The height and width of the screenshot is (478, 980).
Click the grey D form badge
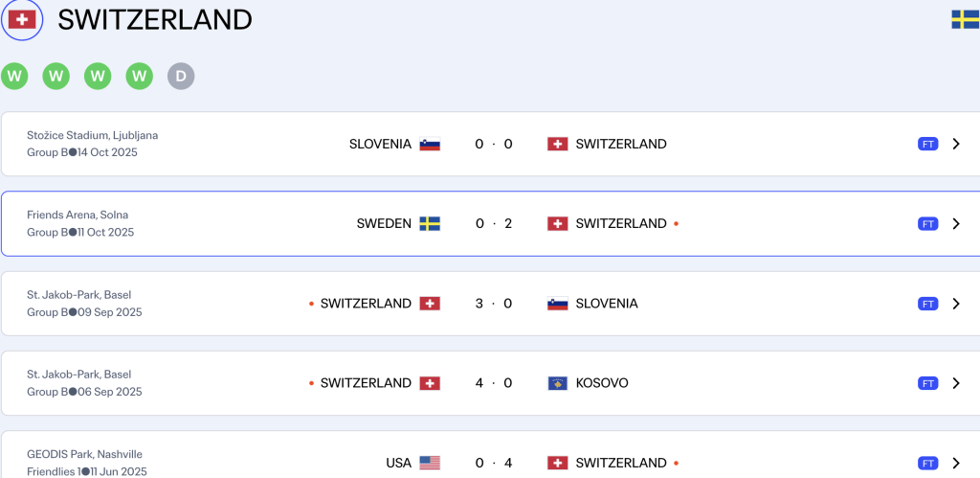(181, 76)
